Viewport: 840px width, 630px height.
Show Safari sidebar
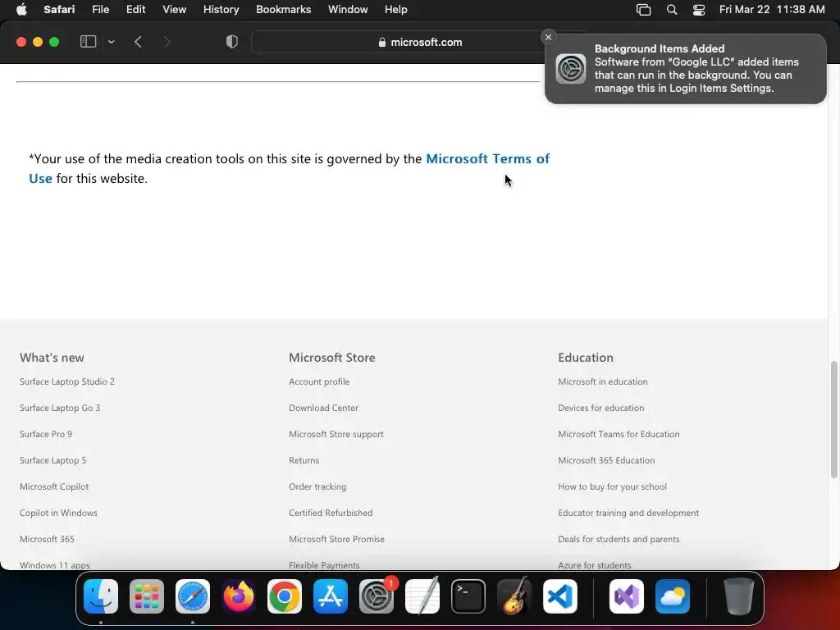pos(88,42)
